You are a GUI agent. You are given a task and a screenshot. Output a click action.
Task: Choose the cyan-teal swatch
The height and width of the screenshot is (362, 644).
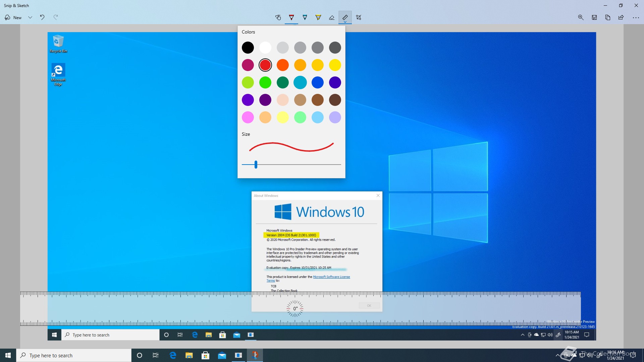coord(300,82)
